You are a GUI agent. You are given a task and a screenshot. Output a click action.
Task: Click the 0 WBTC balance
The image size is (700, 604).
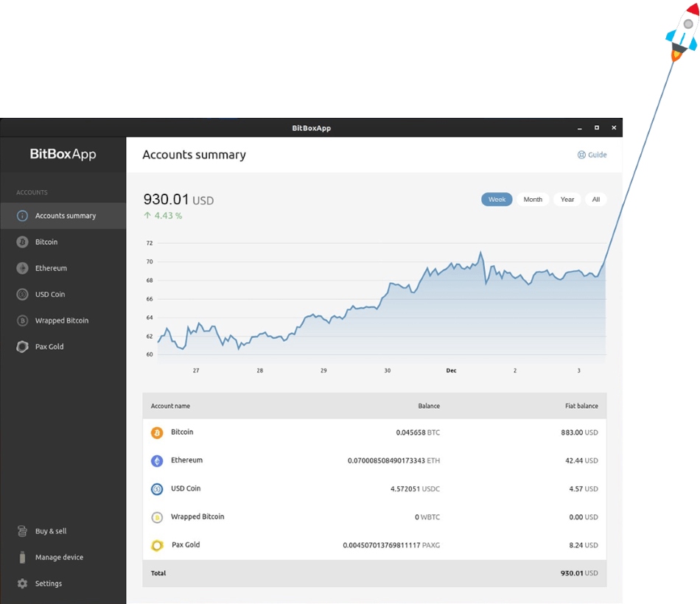(x=427, y=517)
